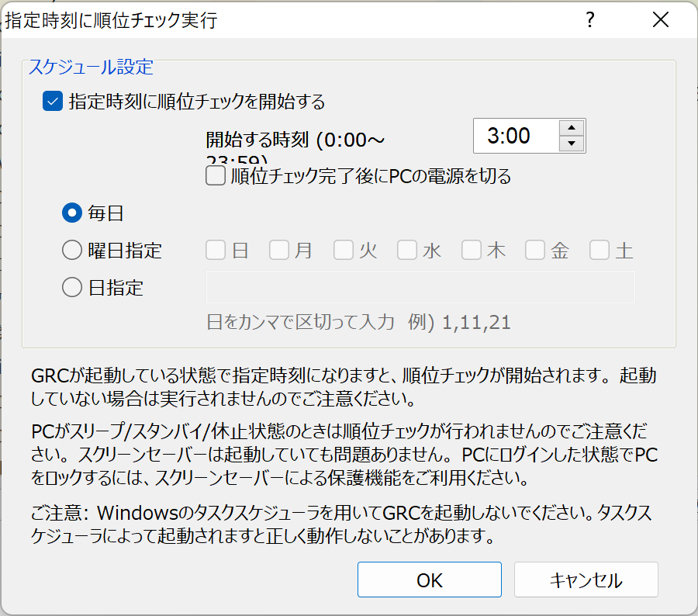
Task: Check the 日 (Sunday) day checkbox
Action: pyautogui.click(x=214, y=250)
